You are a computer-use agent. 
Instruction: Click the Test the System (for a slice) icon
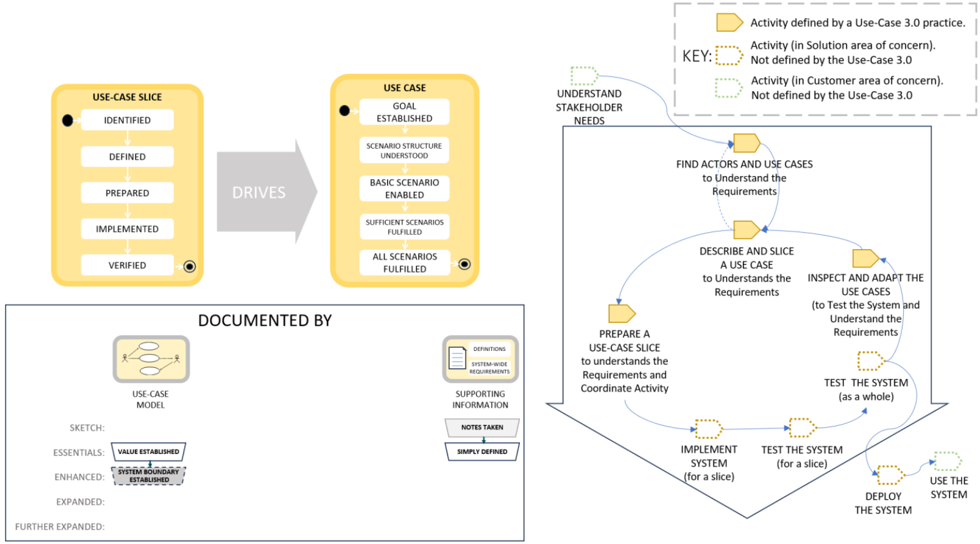pyautogui.click(x=802, y=428)
